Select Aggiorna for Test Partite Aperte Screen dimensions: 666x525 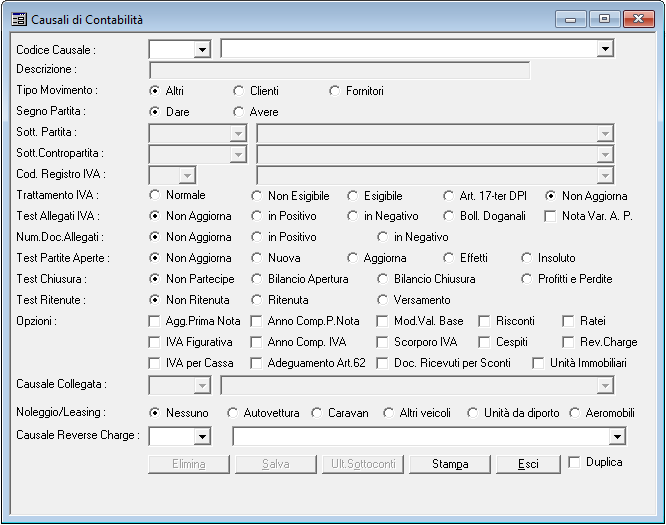(353, 258)
